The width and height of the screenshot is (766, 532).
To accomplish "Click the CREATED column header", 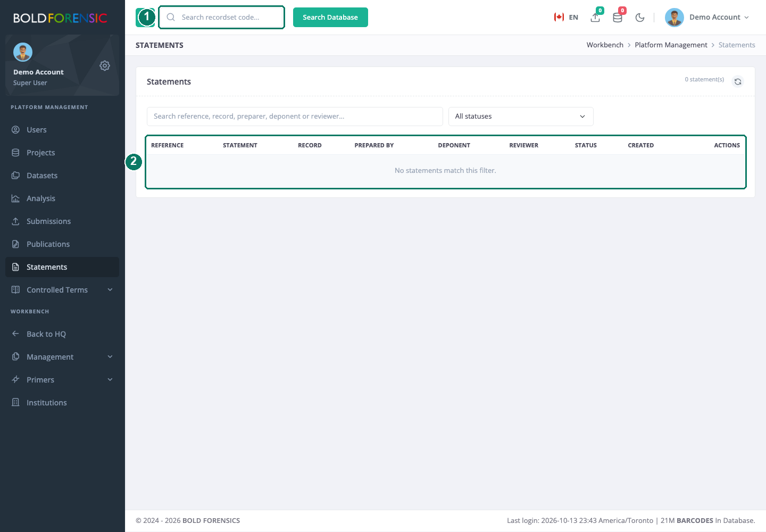I will [640, 145].
